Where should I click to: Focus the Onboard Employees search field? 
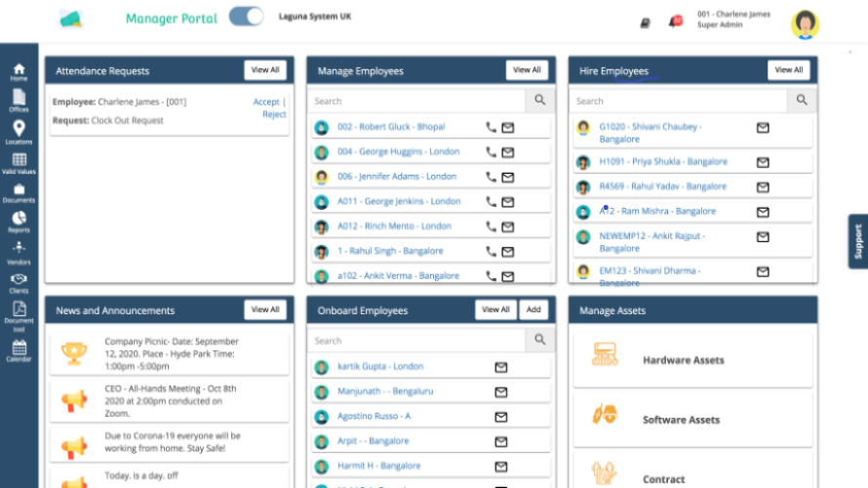[x=416, y=341]
